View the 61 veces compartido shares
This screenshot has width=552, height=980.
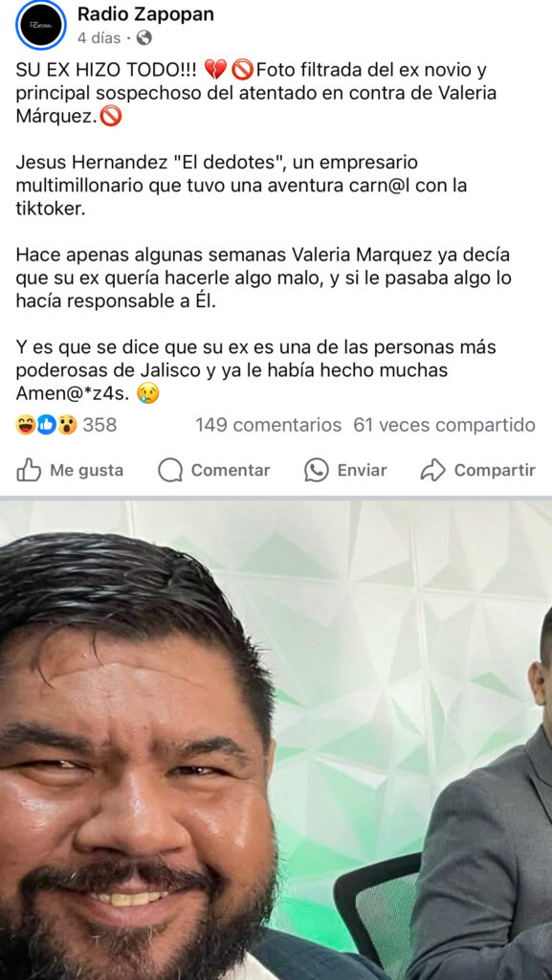(x=445, y=425)
